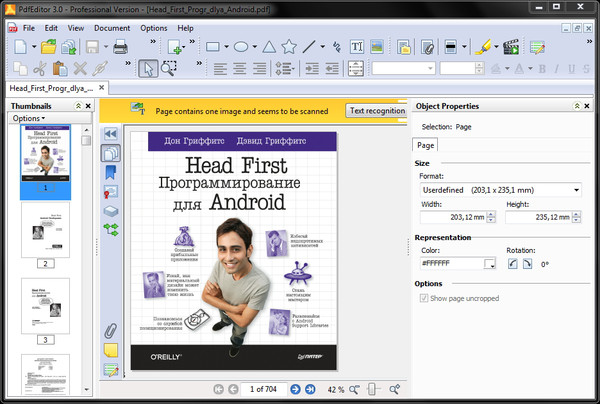
Task: Collapse the Thumbnails panel chevron
Action: tap(78, 106)
